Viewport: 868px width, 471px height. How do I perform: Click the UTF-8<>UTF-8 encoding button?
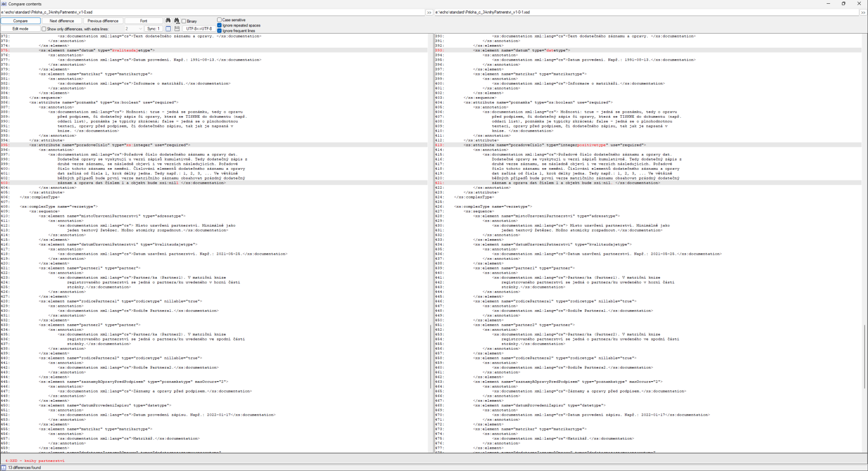(199, 29)
